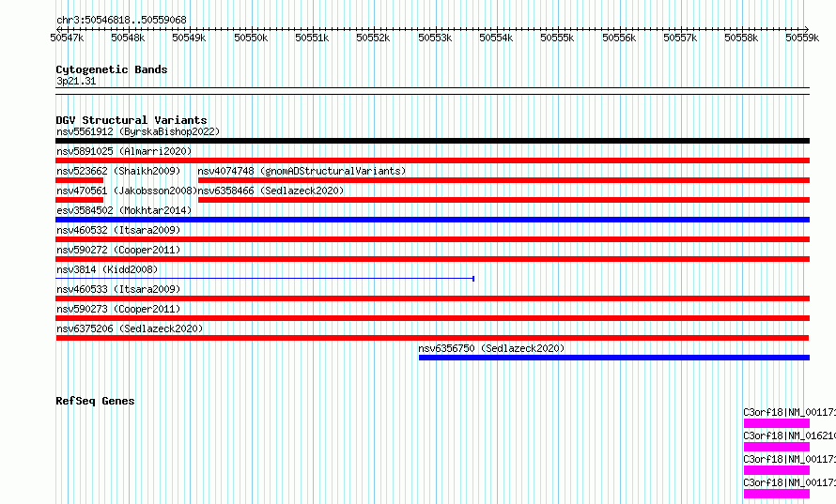Viewport: 836px width, 504px height.
Task: Click the Cytogenetic Bands track title
Action: (112, 69)
